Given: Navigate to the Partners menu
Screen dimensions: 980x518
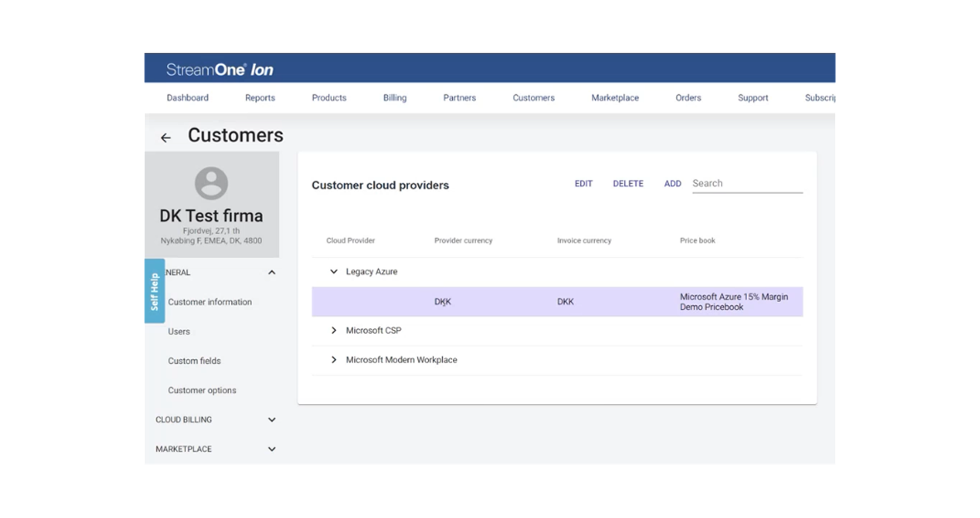Looking at the screenshot, I should pyautogui.click(x=460, y=98).
